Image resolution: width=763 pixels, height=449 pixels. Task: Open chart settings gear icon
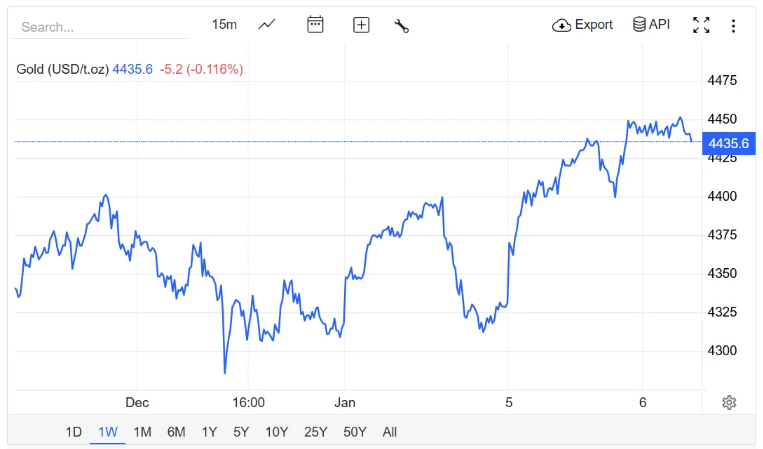coord(729,402)
